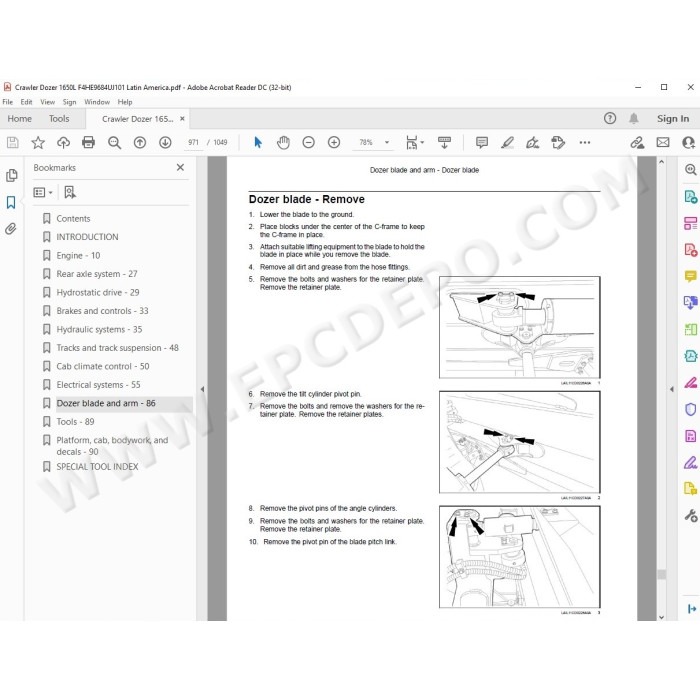Share a link to this file

coord(637,142)
